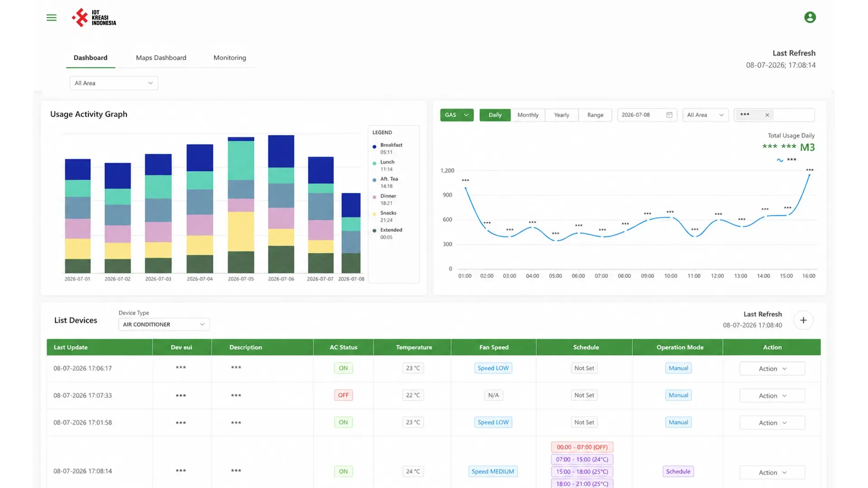868x488 pixels.
Task: Click the 2026-07-08 date input field
Action: pyautogui.click(x=647, y=115)
